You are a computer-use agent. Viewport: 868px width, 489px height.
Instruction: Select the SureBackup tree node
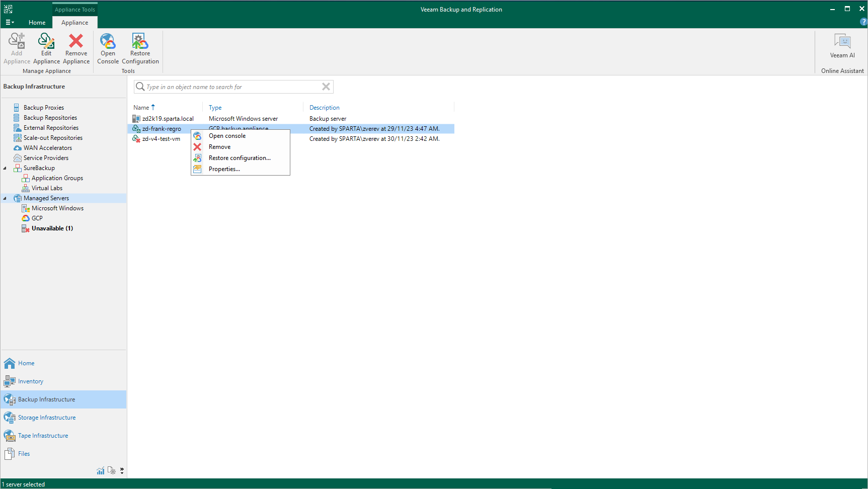pyautogui.click(x=39, y=168)
